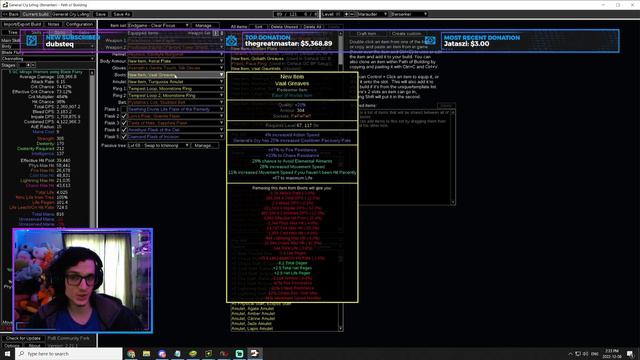Select Amulet, Amber Amulet in list
Screen dimensions: 640x360
click(253, 313)
